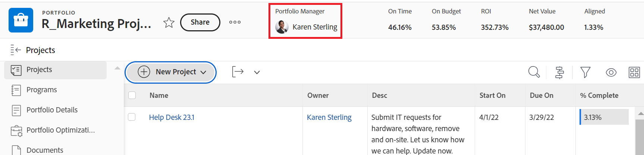Viewport: 644px width, 155px height.
Task: Expand the New Project dropdown
Action: (203, 72)
